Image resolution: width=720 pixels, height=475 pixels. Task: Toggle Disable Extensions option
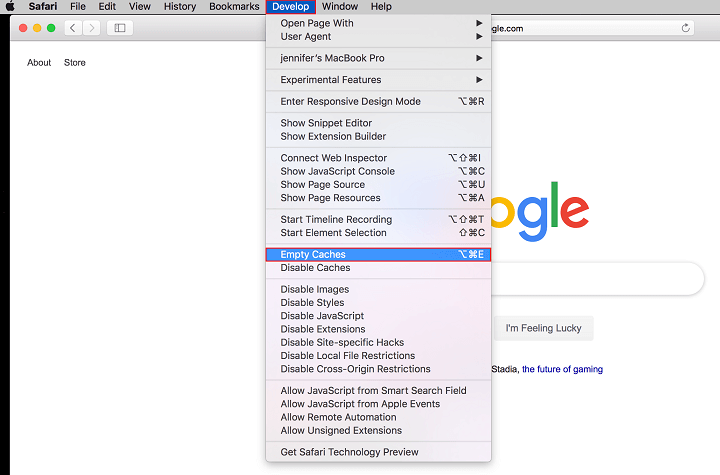coord(378,329)
